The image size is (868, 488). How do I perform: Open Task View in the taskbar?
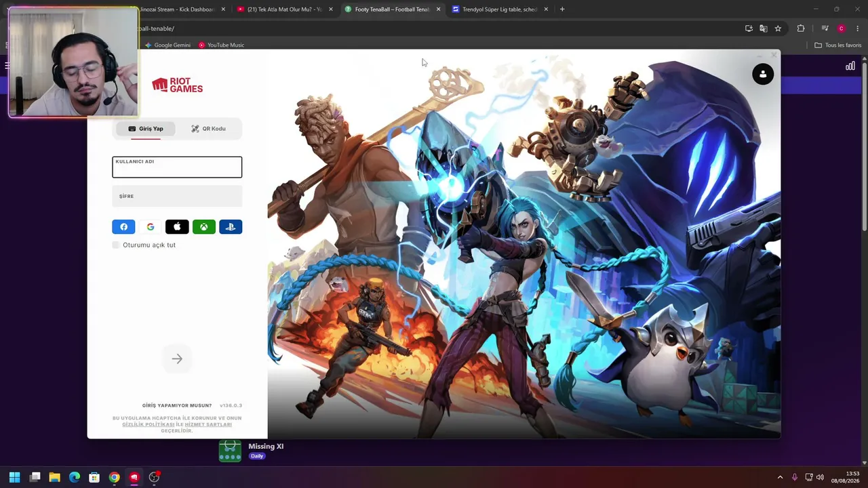click(35, 477)
